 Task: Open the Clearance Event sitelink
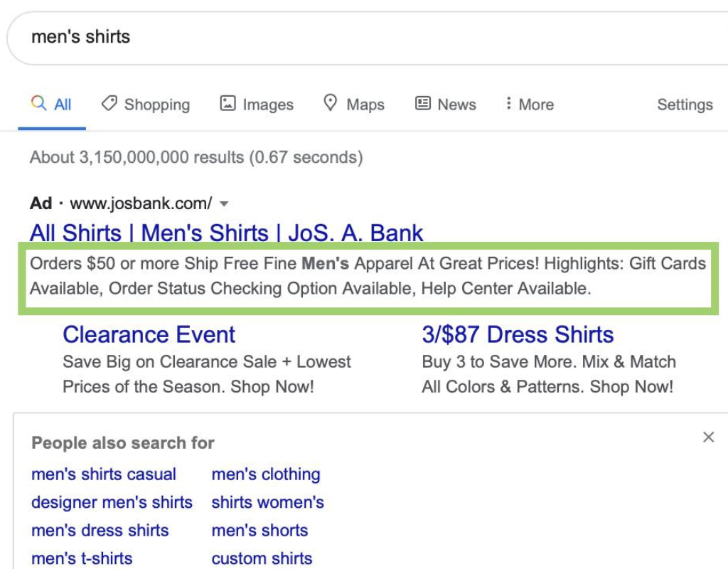[149, 335]
